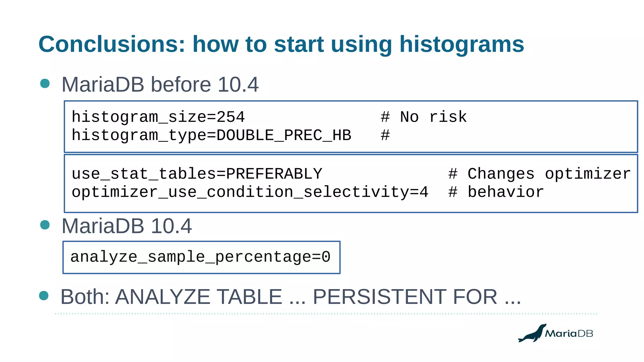Screen dimensions: 644x362
Task: Click the dotted divider line above footer
Action: pos(326,314)
